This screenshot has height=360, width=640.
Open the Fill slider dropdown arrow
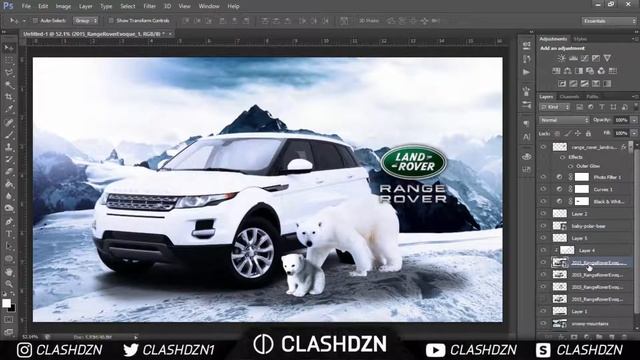(634, 133)
